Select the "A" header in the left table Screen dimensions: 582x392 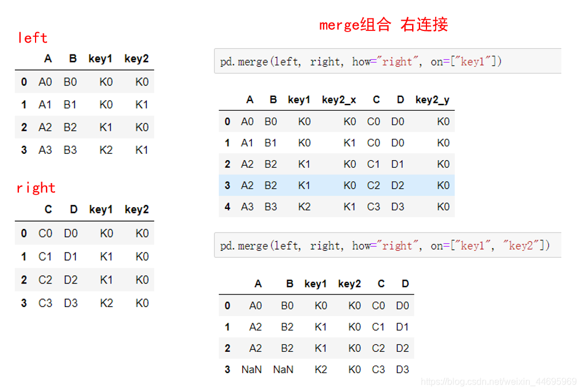48,59
